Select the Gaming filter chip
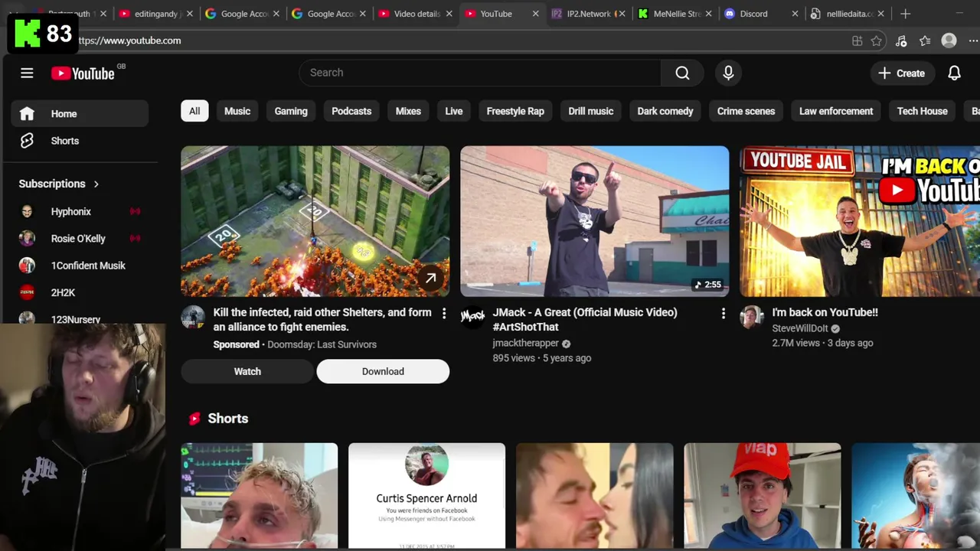The height and width of the screenshot is (551, 980). pyautogui.click(x=291, y=111)
